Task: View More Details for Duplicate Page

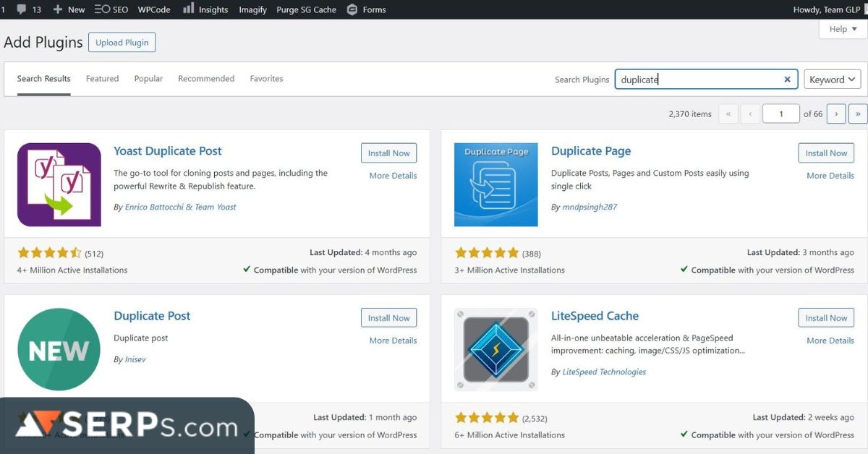Action: click(x=830, y=176)
